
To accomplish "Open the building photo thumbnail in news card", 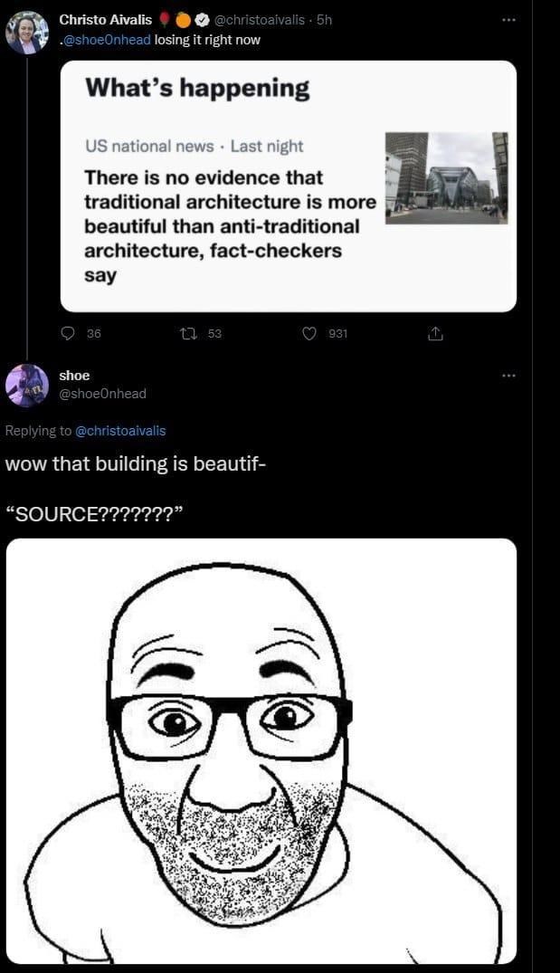I will [447, 178].
